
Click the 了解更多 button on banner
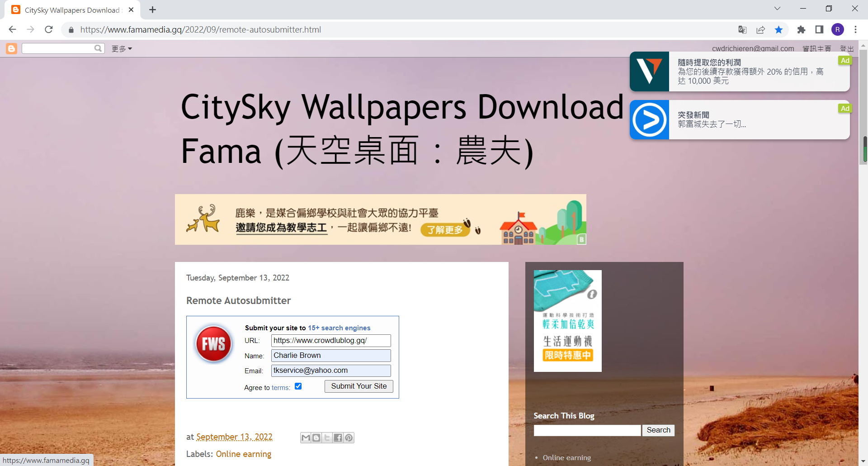coord(445,229)
